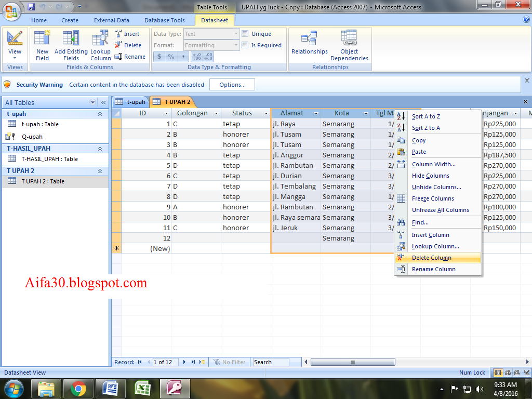Image resolution: width=532 pixels, height=399 pixels.
Task: Create a Lookup Column from the ribbon
Action: coord(100,45)
